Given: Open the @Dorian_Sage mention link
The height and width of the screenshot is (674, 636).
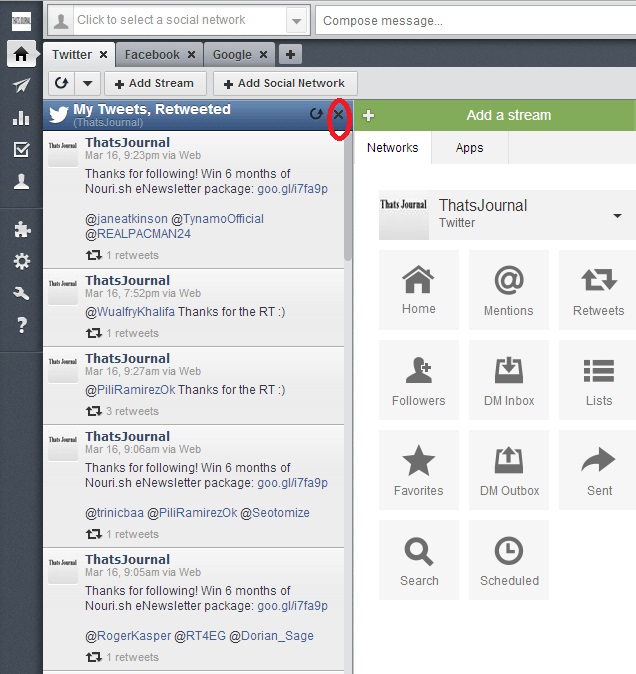Looking at the screenshot, I should point(272,636).
